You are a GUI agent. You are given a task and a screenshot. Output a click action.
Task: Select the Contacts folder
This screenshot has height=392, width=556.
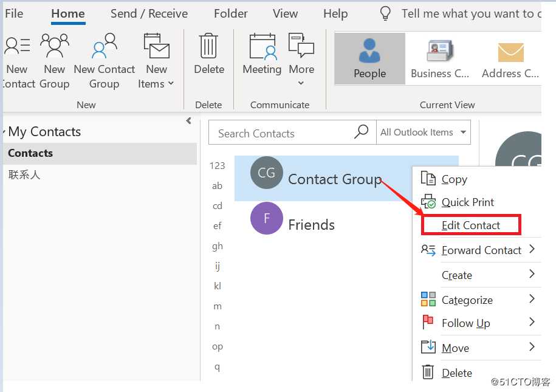click(x=100, y=153)
